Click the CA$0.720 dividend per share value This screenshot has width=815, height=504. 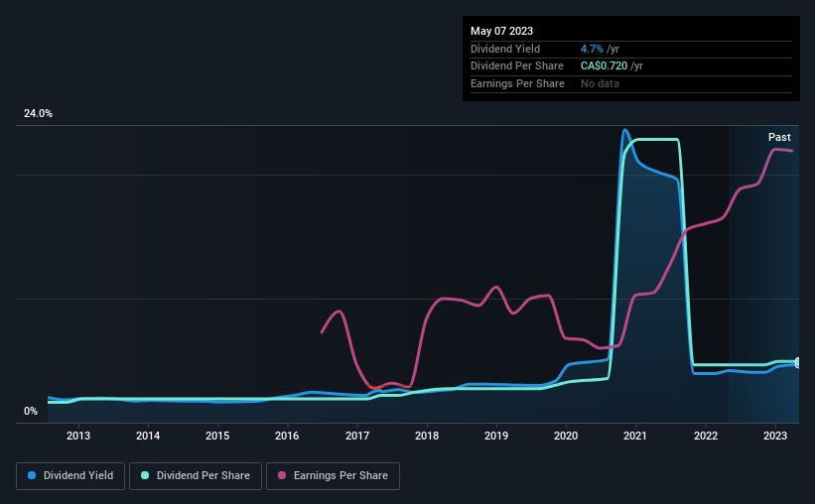pos(604,66)
